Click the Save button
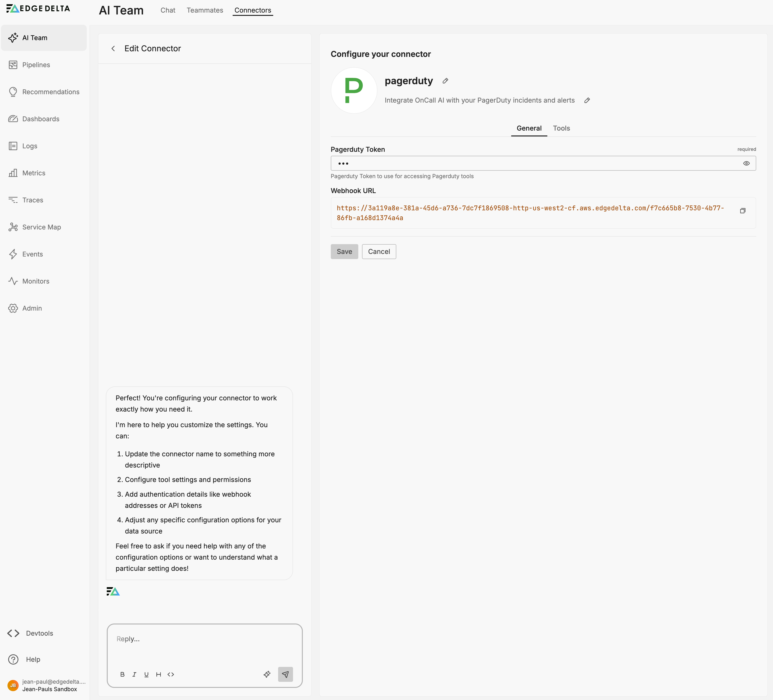Viewport: 773px width, 700px height. pyautogui.click(x=344, y=252)
